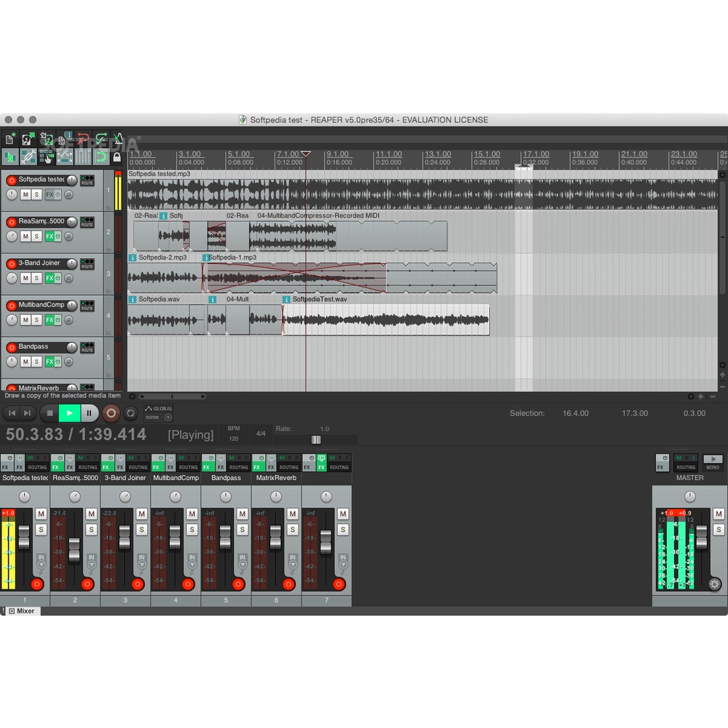Click the Undo icon in the toolbar

pyautogui.click(x=83, y=139)
